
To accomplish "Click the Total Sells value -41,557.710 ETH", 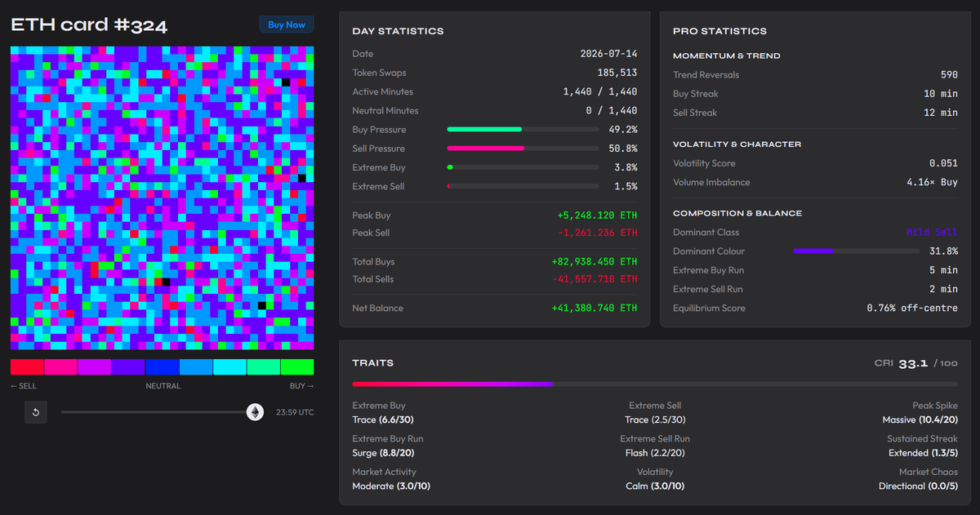I will point(595,279).
